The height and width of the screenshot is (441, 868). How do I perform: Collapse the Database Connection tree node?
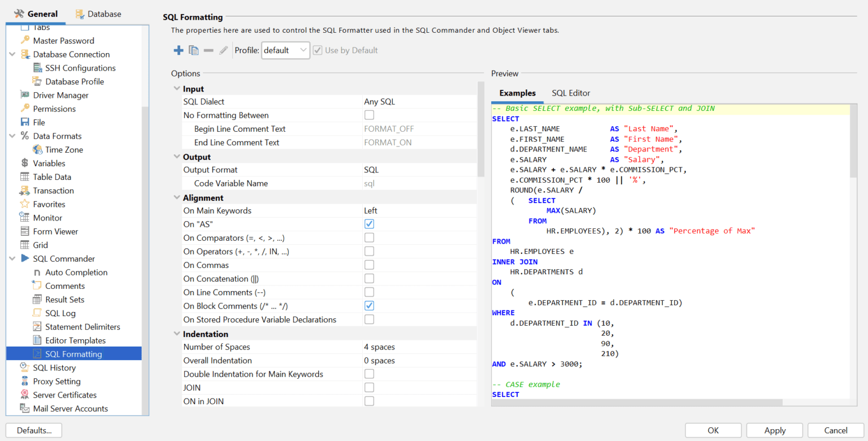pyautogui.click(x=12, y=54)
